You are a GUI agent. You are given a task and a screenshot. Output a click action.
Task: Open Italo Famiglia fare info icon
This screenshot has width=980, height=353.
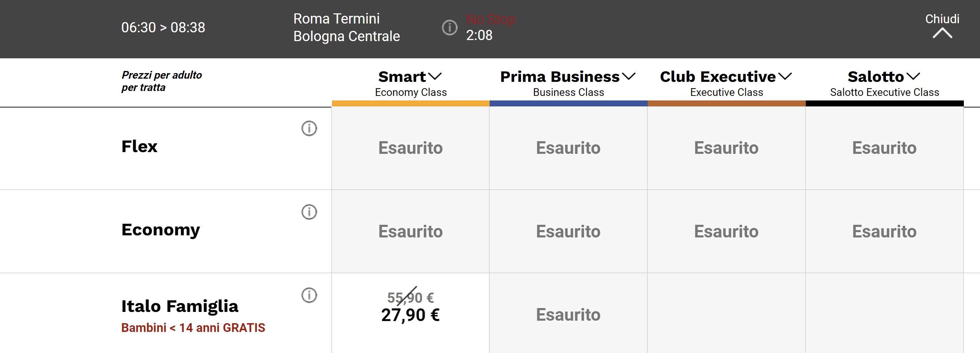click(x=309, y=295)
